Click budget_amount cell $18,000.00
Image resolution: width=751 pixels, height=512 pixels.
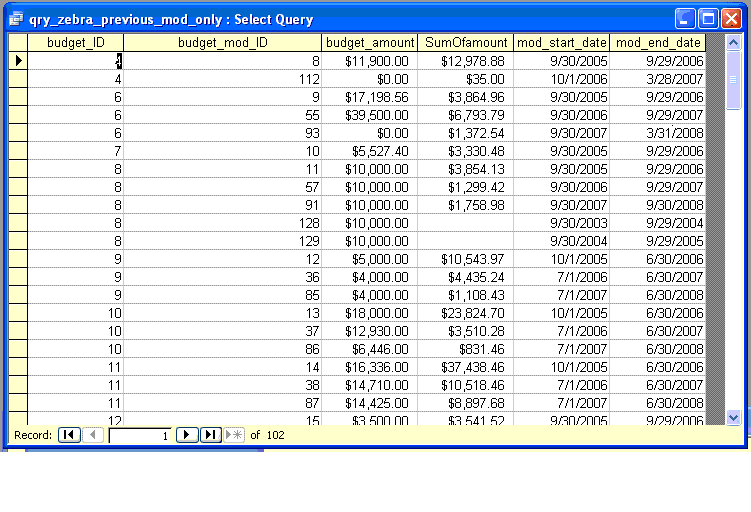click(x=370, y=313)
